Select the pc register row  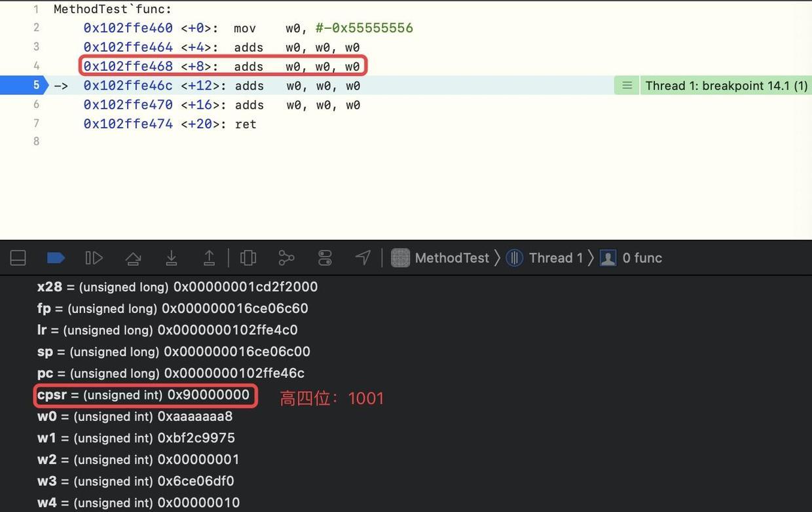(171, 373)
